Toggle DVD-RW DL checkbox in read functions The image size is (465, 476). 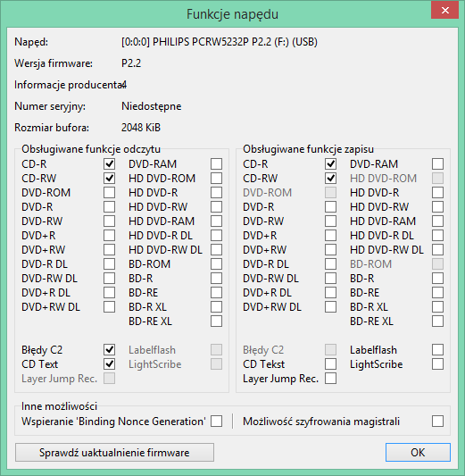pyautogui.click(x=109, y=278)
